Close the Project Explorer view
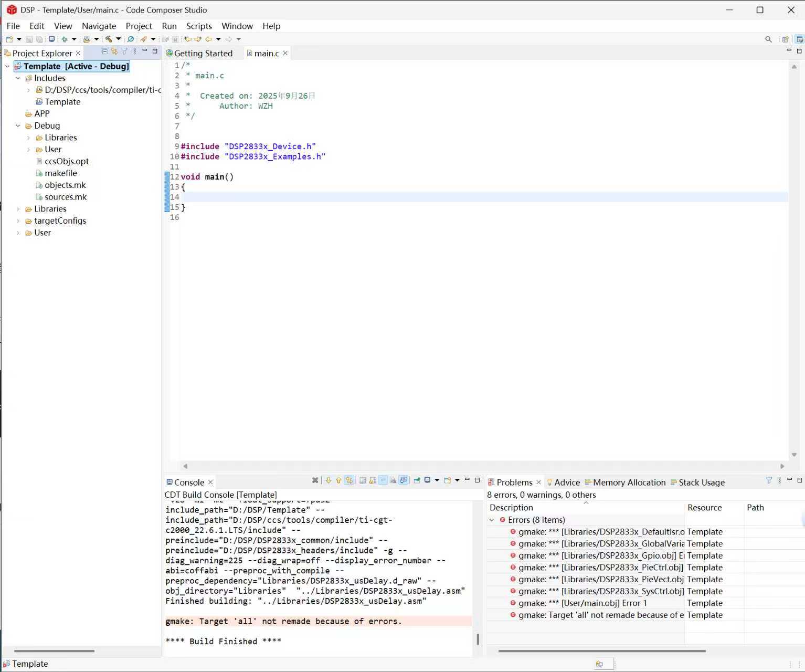The width and height of the screenshot is (805, 672). [78, 53]
